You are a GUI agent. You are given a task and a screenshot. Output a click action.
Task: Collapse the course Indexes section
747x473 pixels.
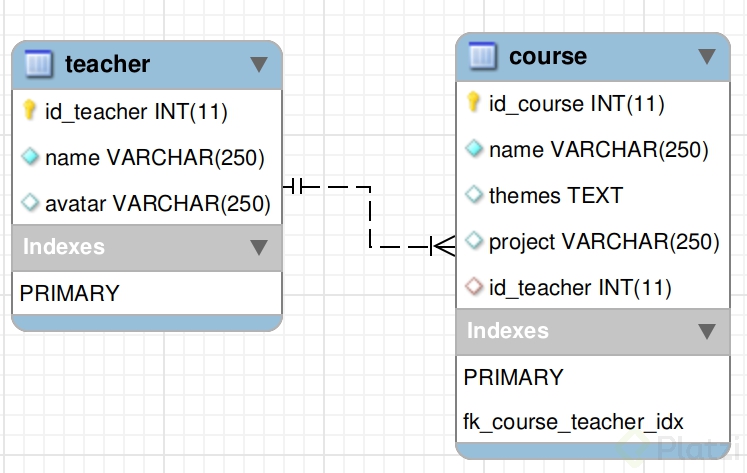pyautogui.click(x=707, y=331)
